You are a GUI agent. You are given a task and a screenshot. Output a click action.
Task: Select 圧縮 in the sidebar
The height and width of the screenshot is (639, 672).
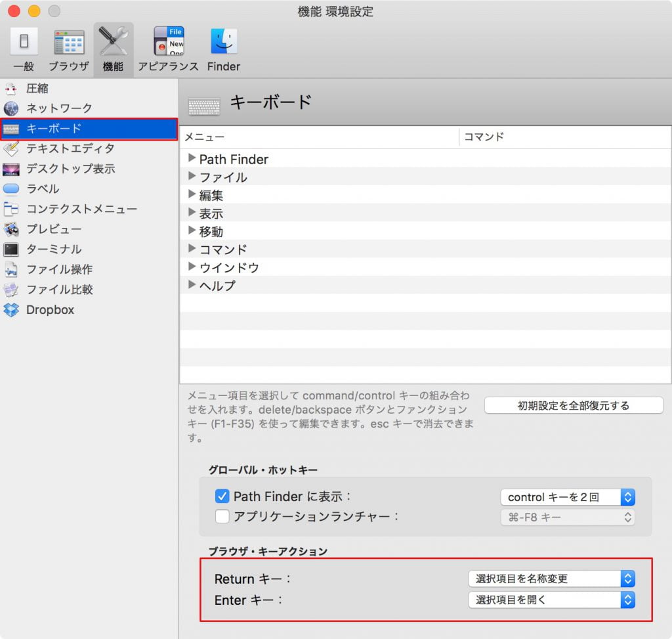37,89
